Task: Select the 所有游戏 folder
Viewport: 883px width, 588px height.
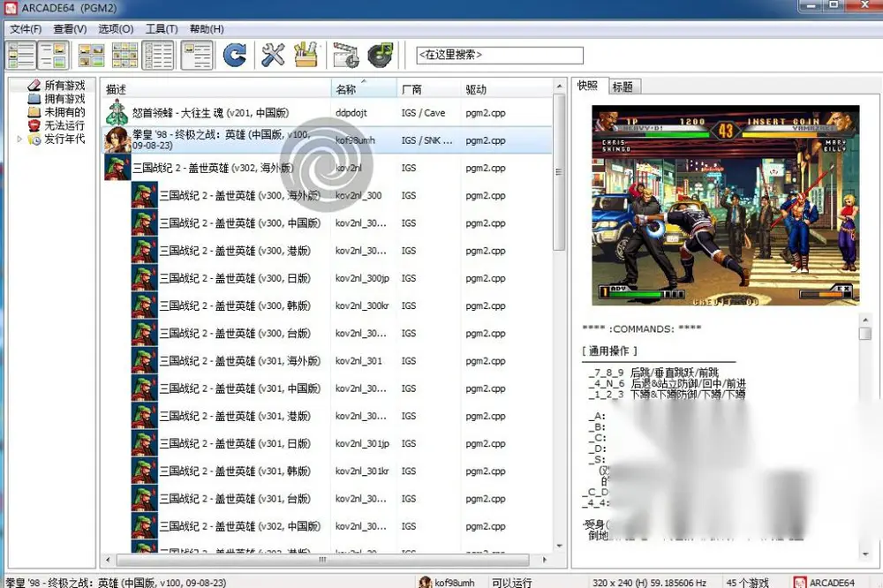Action: (x=64, y=86)
